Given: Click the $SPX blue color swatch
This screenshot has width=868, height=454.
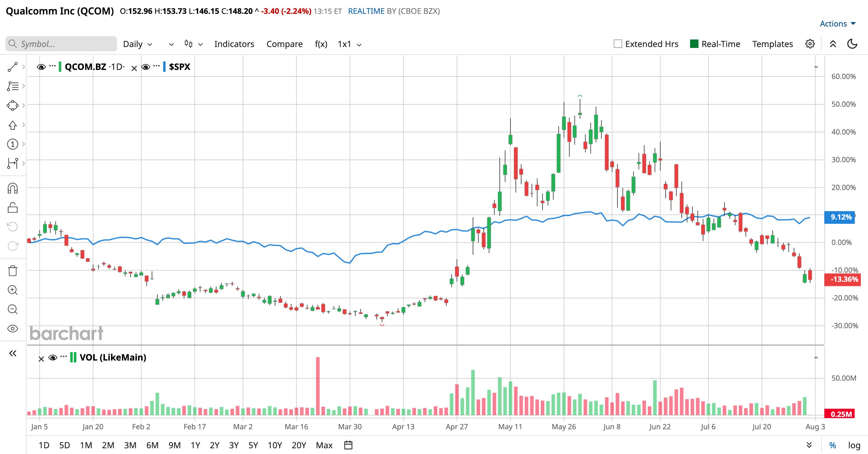Looking at the screenshot, I should click(164, 67).
